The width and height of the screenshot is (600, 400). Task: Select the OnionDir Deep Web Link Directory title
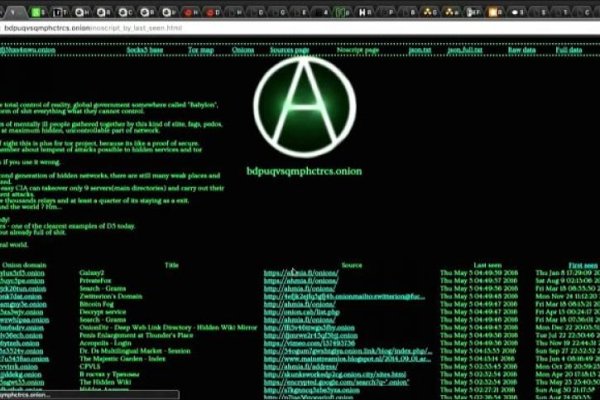168,328
